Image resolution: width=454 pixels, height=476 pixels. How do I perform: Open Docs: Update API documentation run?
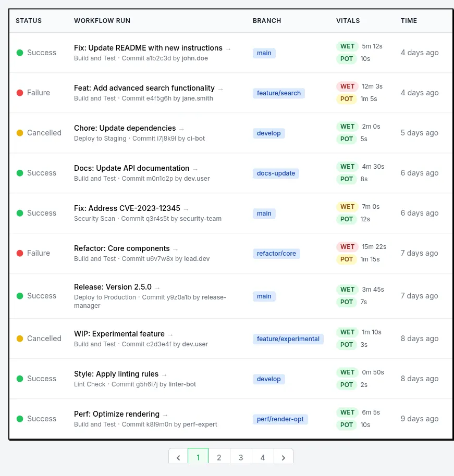tap(131, 168)
